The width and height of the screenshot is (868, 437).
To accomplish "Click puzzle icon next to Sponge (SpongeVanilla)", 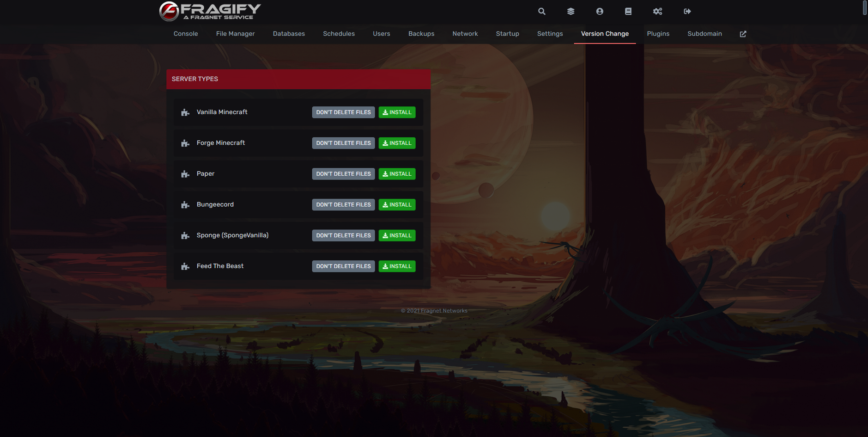I will click(x=185, y=236).
